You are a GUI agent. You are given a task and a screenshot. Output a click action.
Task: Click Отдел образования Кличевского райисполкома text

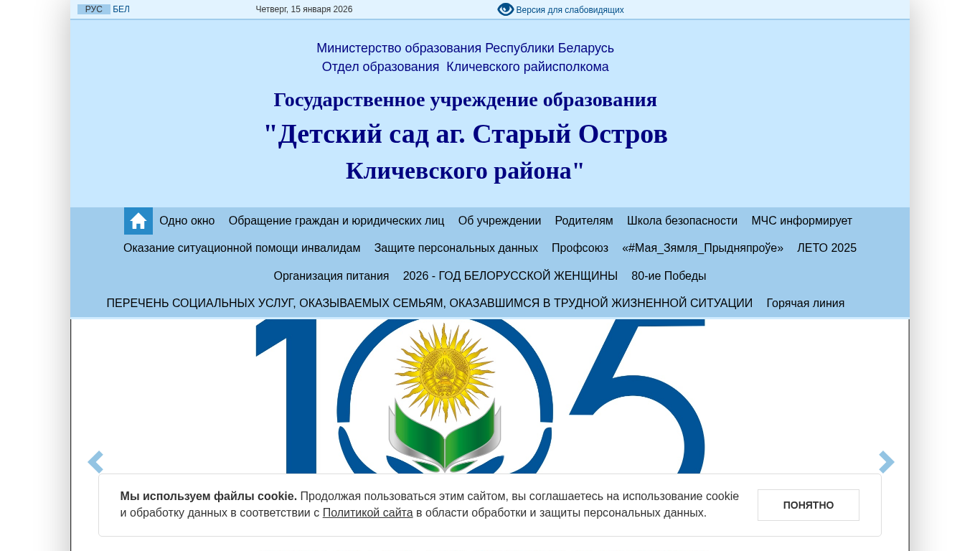click(x=466, y=67)
